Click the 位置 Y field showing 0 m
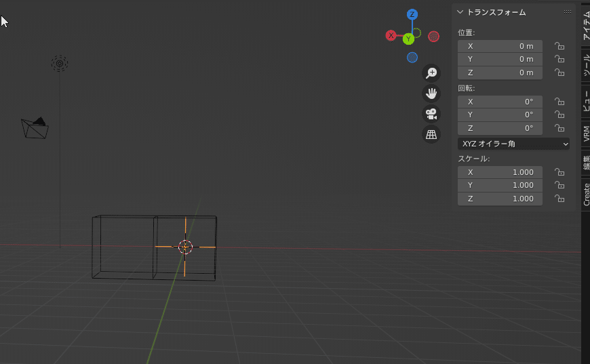 [x=500, y=59]
